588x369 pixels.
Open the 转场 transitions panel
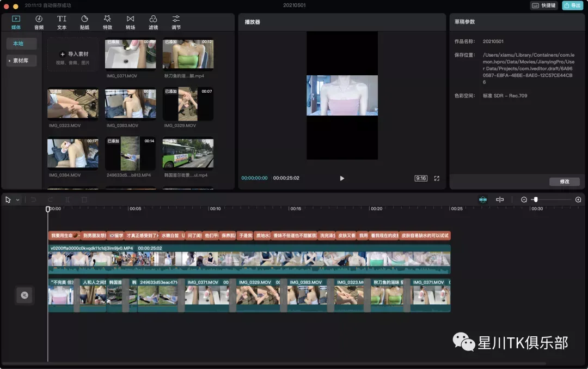[130, 22]
